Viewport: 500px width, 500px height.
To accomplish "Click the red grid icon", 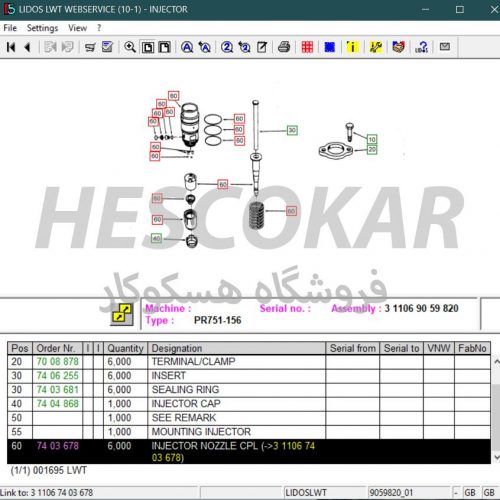I will (307, 47).
